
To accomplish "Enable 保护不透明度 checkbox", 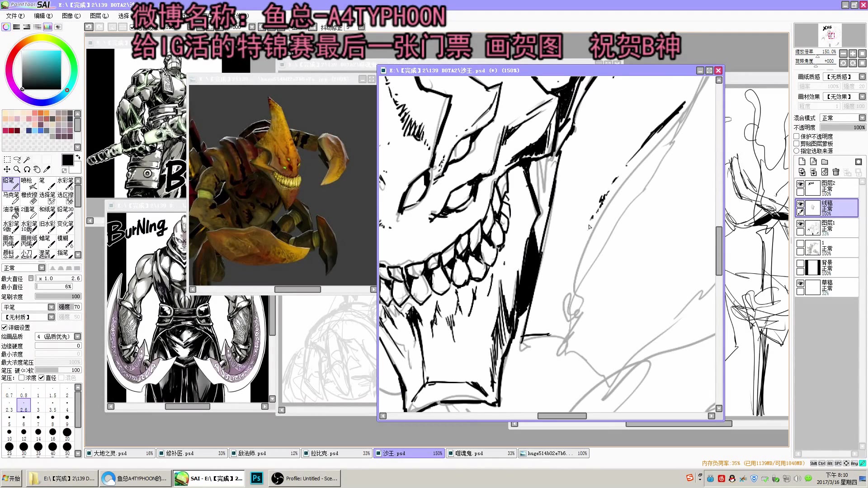I will coord(797,136).
